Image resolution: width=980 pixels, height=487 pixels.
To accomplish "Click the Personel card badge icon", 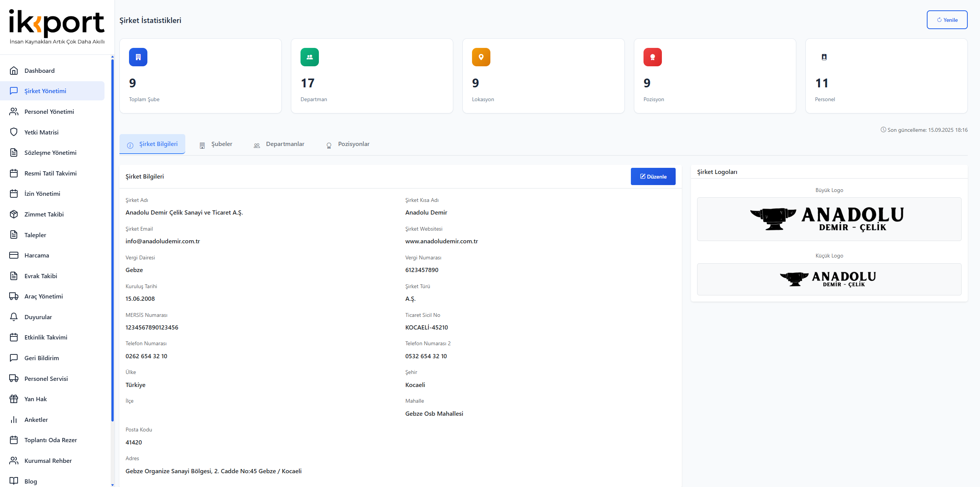I will click(x=824, y=57).
